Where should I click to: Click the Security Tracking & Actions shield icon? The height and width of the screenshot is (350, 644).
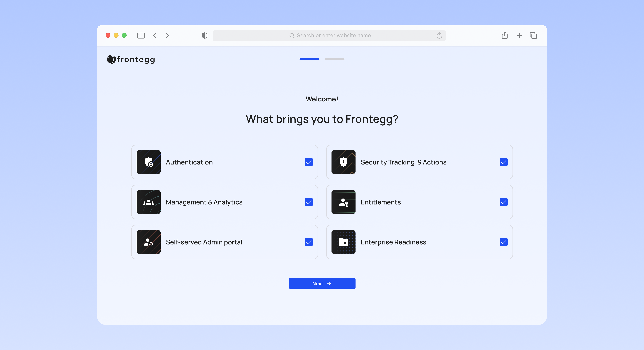[343, 162]
